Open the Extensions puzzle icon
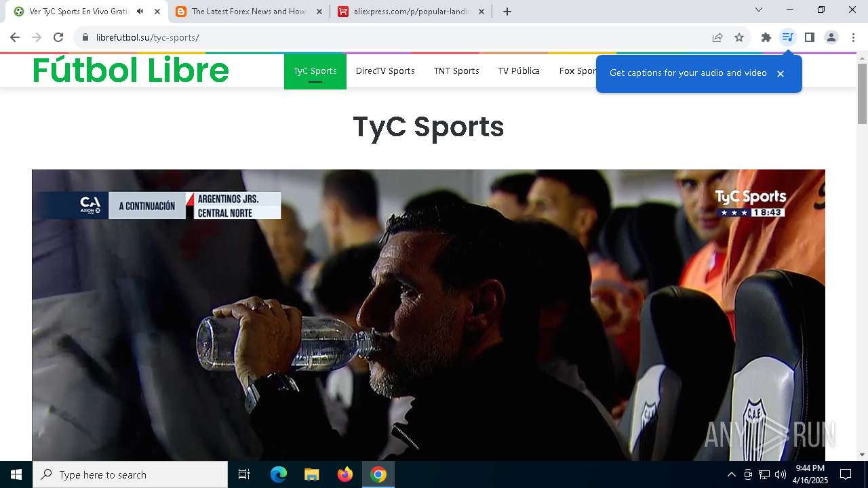868x488 pixels. coord(766,37)
